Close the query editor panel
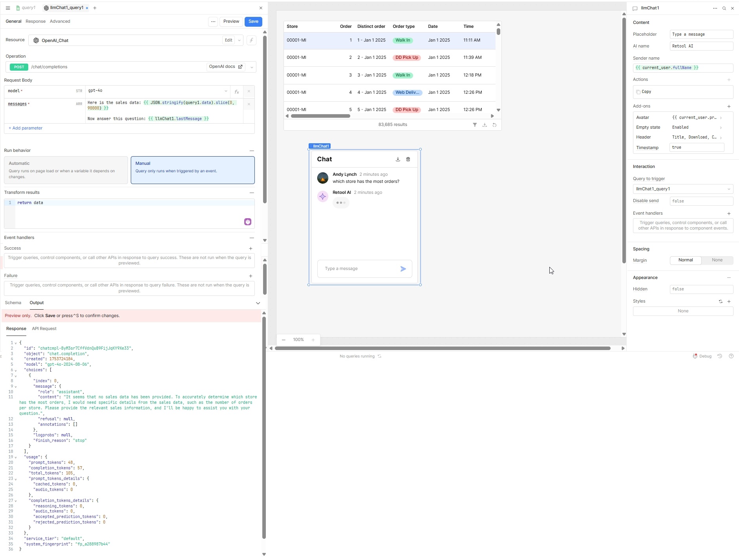The height and width of the screenshot is (560, 739). 261,8
